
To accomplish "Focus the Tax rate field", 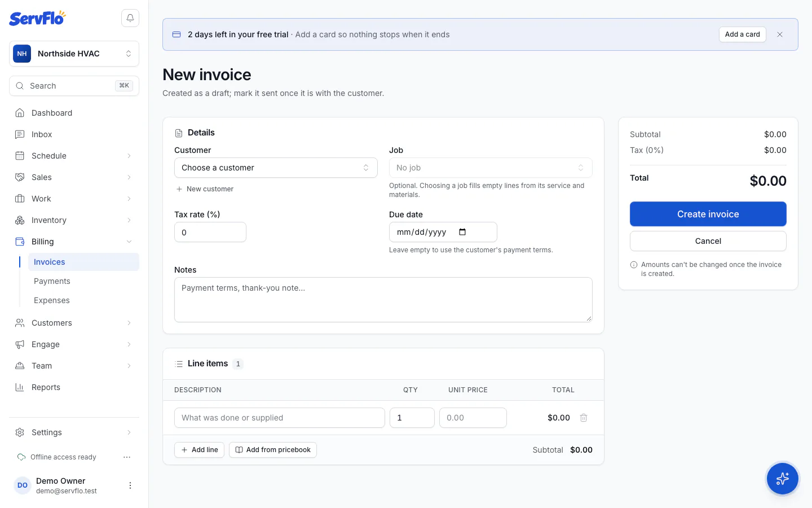I will pos(210,232).
